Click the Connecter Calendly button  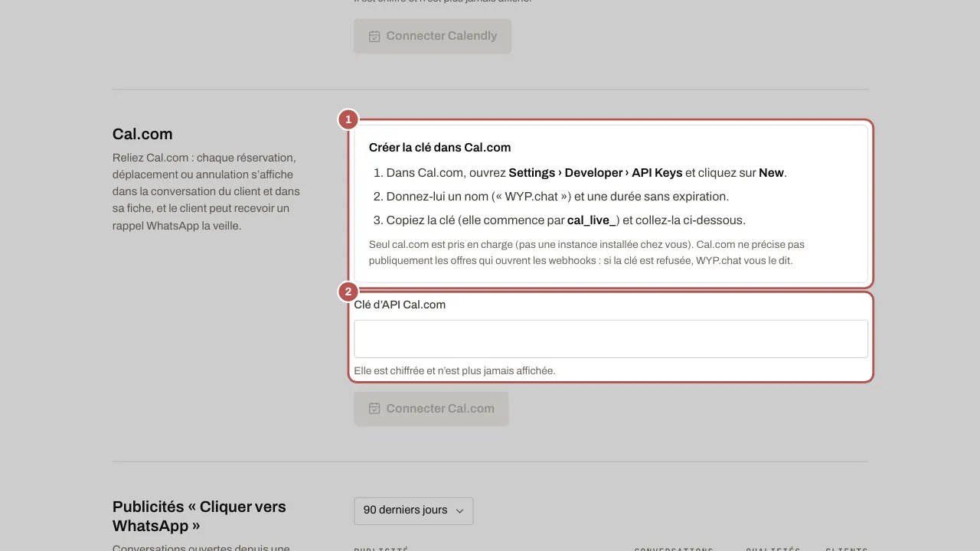[x=432, y=36]
